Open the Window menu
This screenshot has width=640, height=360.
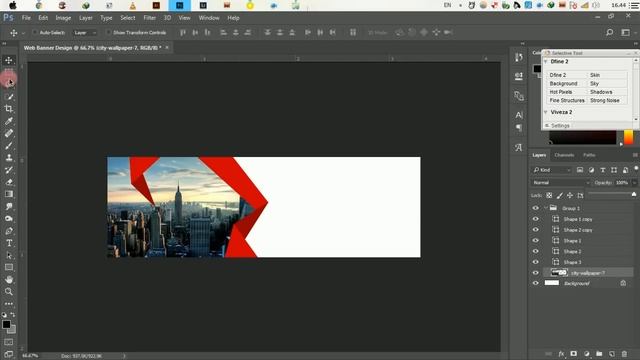[209, 18]
